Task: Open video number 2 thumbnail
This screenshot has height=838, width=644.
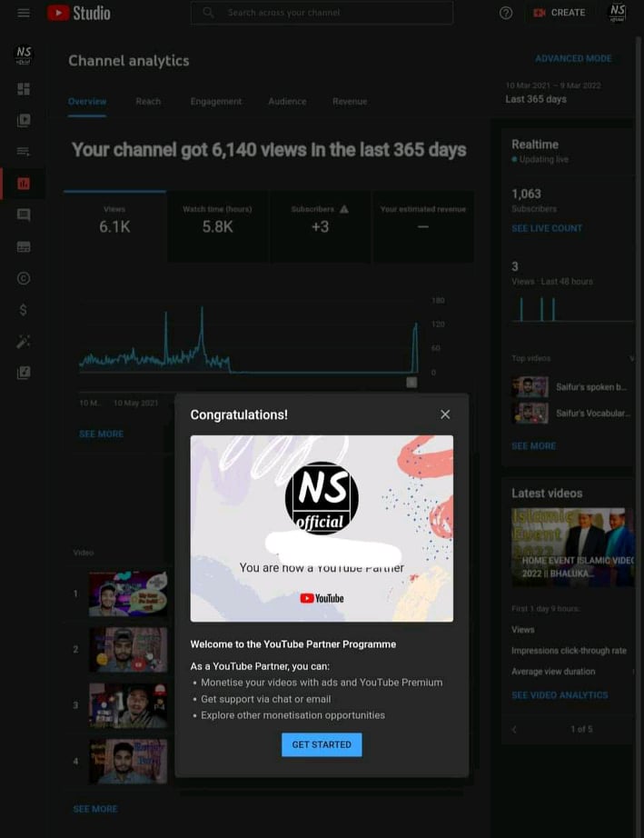Action: [x=128, y=649]
